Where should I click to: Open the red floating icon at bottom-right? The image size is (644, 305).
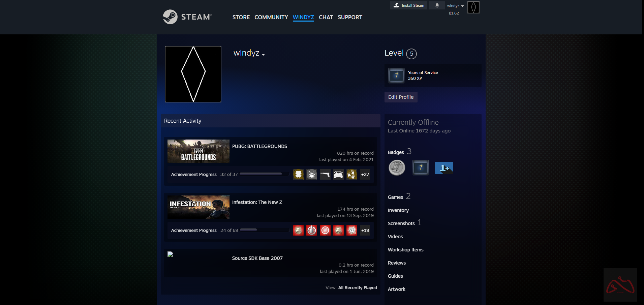coord(620,285)
